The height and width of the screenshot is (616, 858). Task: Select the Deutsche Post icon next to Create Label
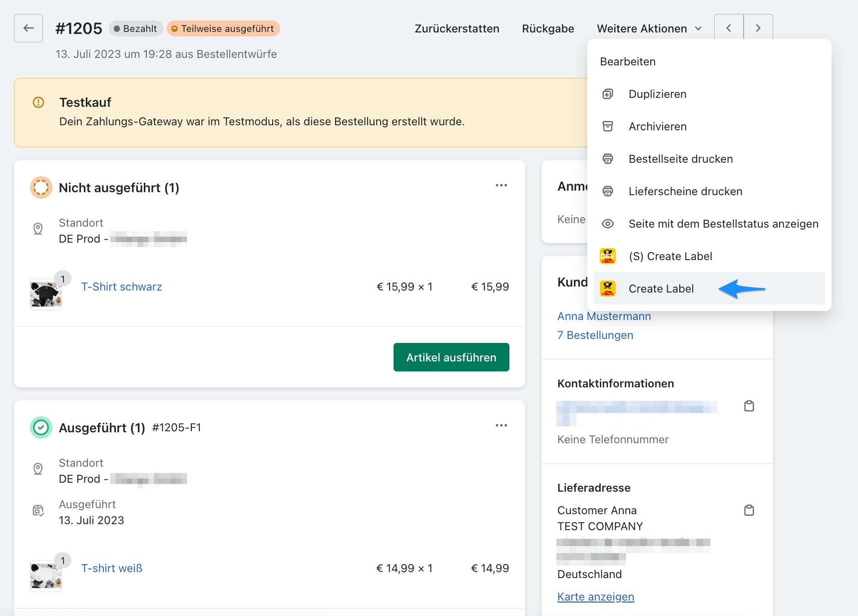click(607, 289)
